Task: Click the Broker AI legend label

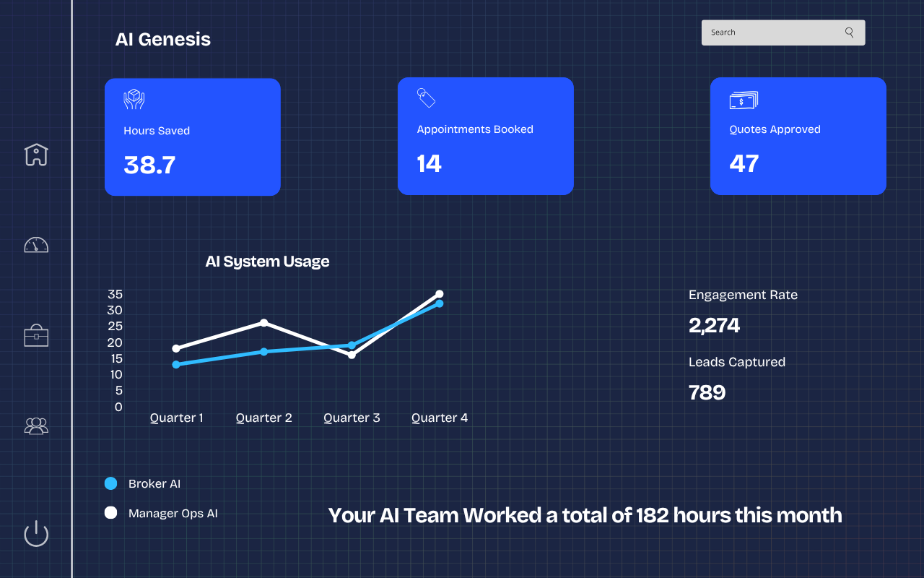Action: [x=154, y=483]
